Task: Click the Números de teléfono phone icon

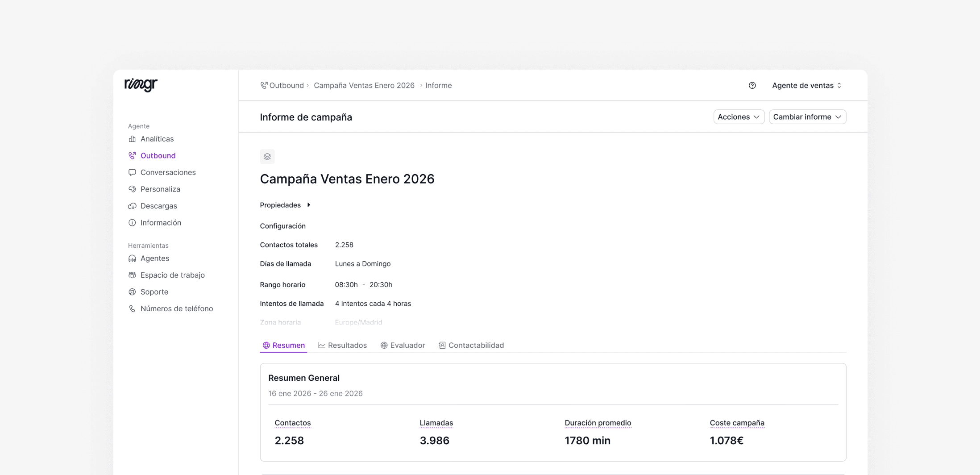Action: coord(132,308)
